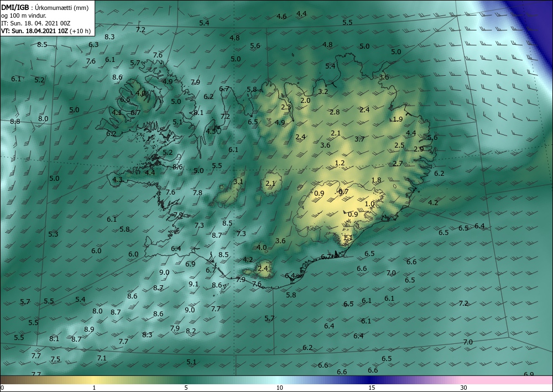Click the 5.3 precipitation value

(53, 234)
